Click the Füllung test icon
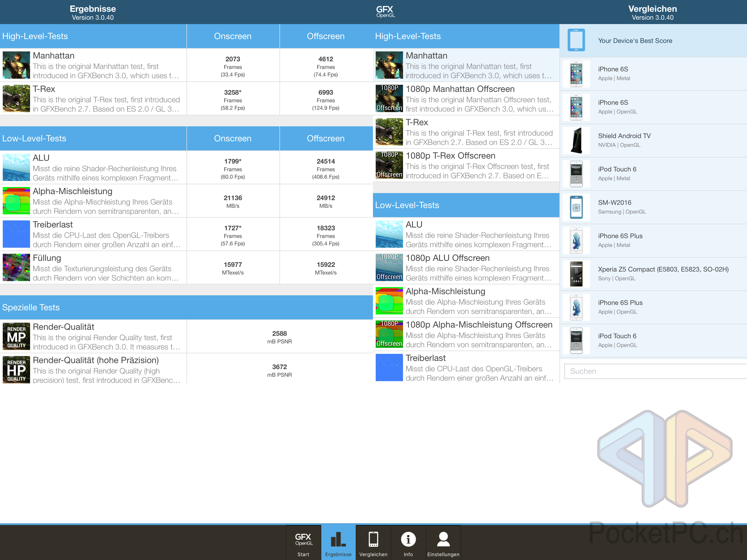This screenshot has height=560, width=747. coord(16,267)
